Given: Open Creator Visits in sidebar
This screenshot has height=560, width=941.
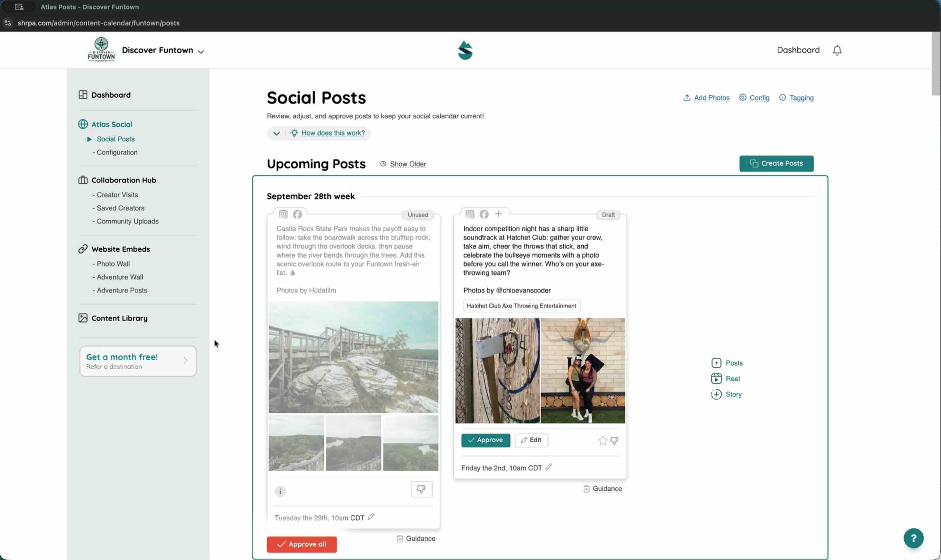Looking at the screenshot, I should tap(117, 195).
